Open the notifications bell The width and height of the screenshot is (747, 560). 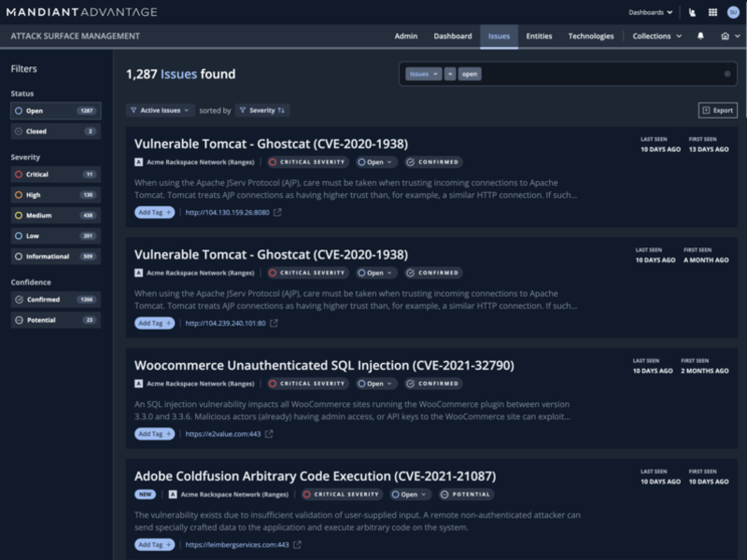(x=700, y=35)
